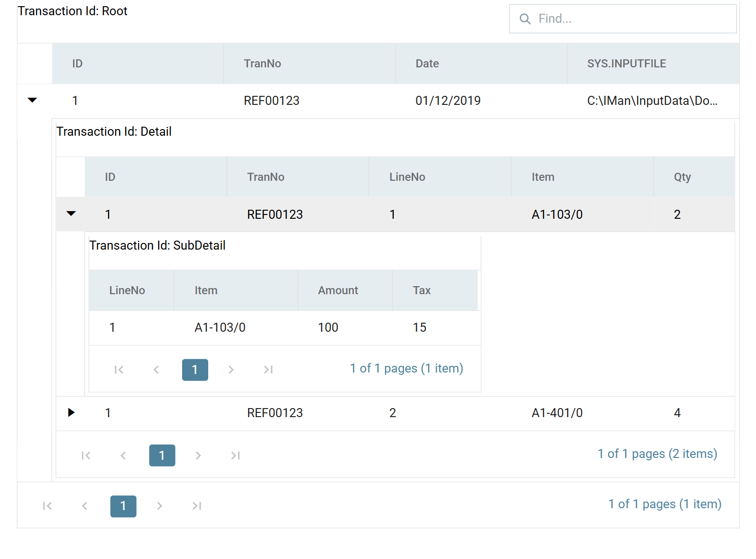Go to last page in Detail pager (2 items)
The height and width of the screenshot is (559, 756).
click(x=236, y=456)
